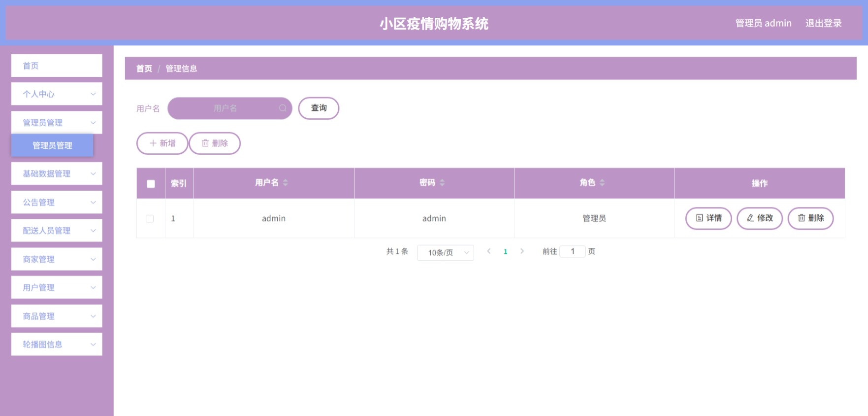Collapse 管理员管理 parent menu
868x416 pixels.
pos(57,122)
